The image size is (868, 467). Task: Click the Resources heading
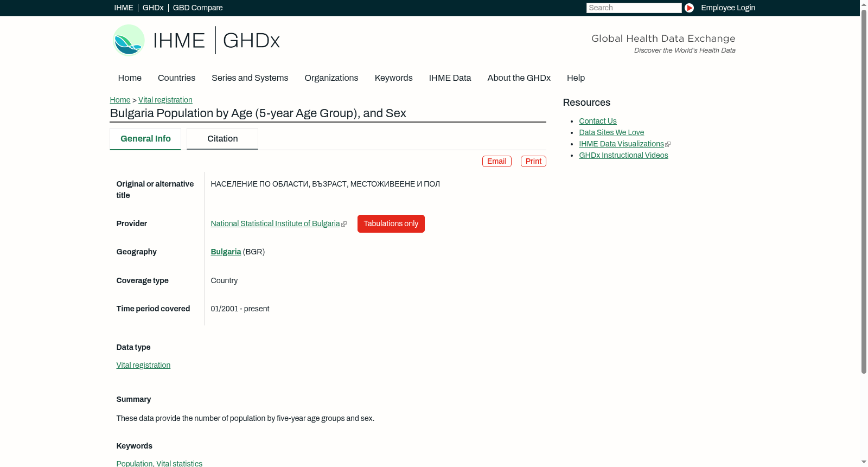click(x=586, y=103)
